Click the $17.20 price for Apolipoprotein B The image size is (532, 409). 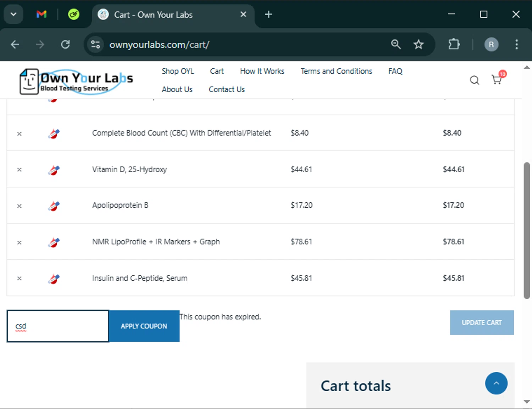[302, 205]
